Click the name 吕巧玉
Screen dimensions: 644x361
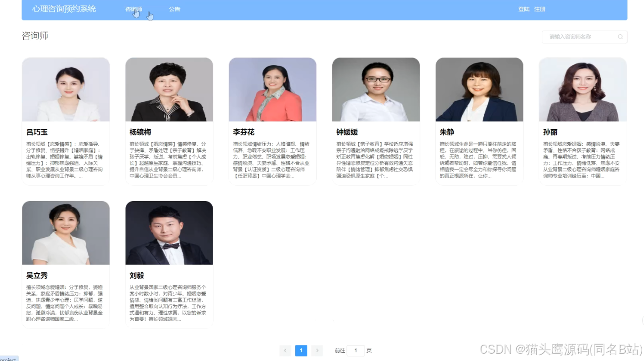click(37, 132)
